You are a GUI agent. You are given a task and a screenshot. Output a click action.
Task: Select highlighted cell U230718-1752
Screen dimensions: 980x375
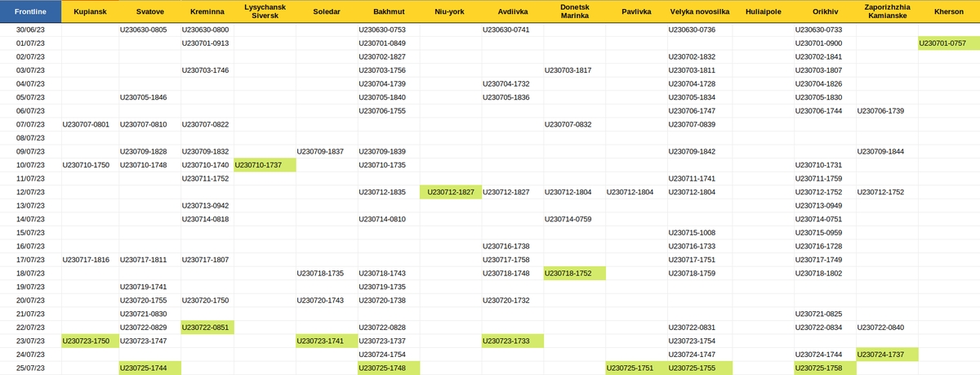pos(574,273)
